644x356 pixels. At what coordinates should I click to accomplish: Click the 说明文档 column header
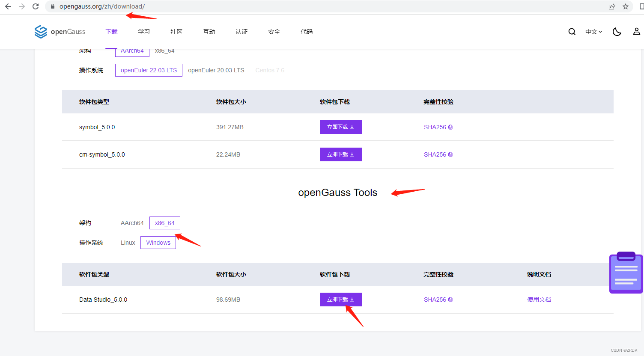tap(539, 274)
